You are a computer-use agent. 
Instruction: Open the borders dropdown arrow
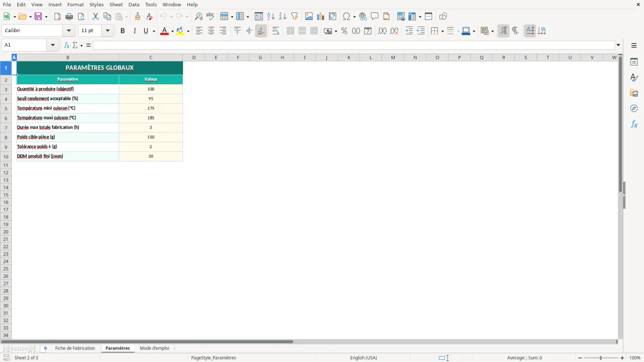tap(442, 31)
